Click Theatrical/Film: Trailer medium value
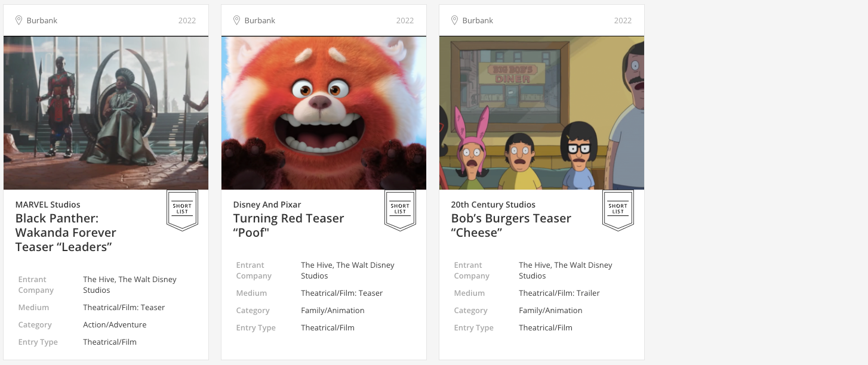Image resolution: width=868 pixels, height=365 pixels. click(x=559, y=293)
